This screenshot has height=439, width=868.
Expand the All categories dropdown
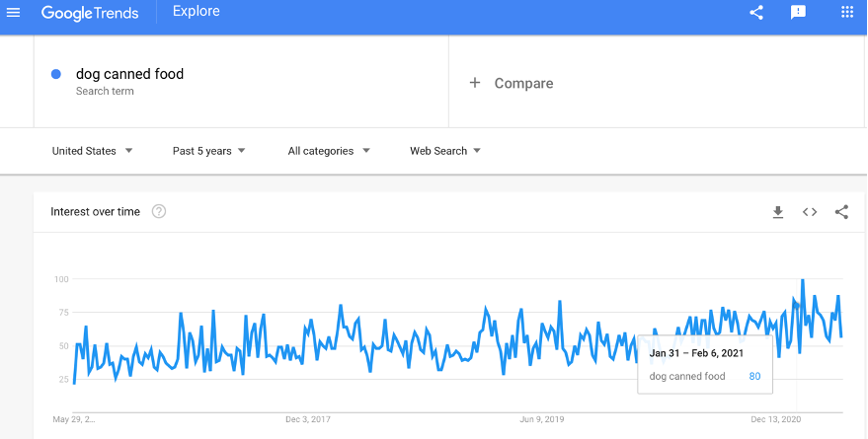click(329, 151)
